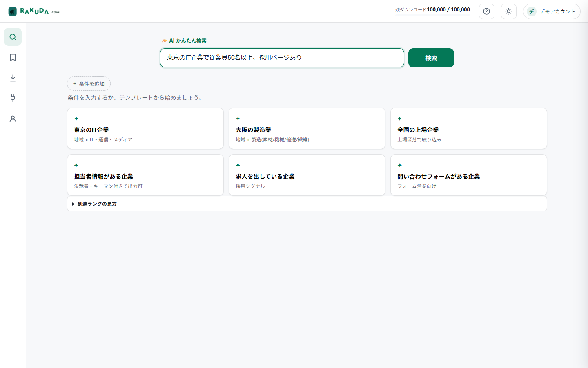Expand the 到達ランクの見方 section
588x368 pixels.
point(307,204)
